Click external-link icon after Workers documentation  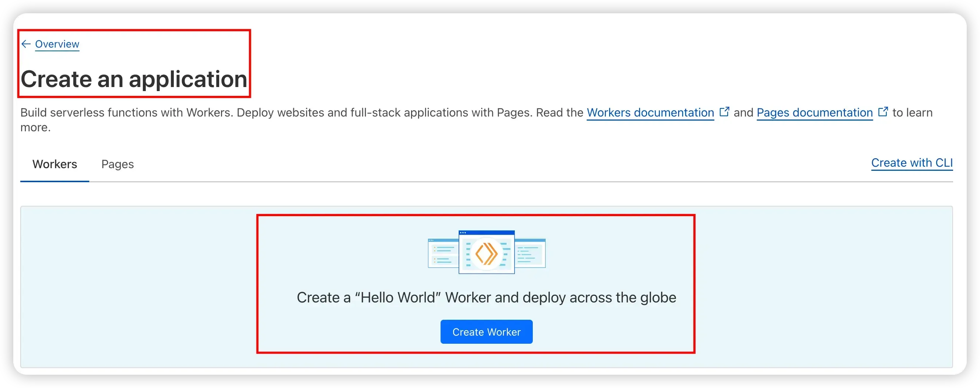pyautogui.click(x=724, y=112)
